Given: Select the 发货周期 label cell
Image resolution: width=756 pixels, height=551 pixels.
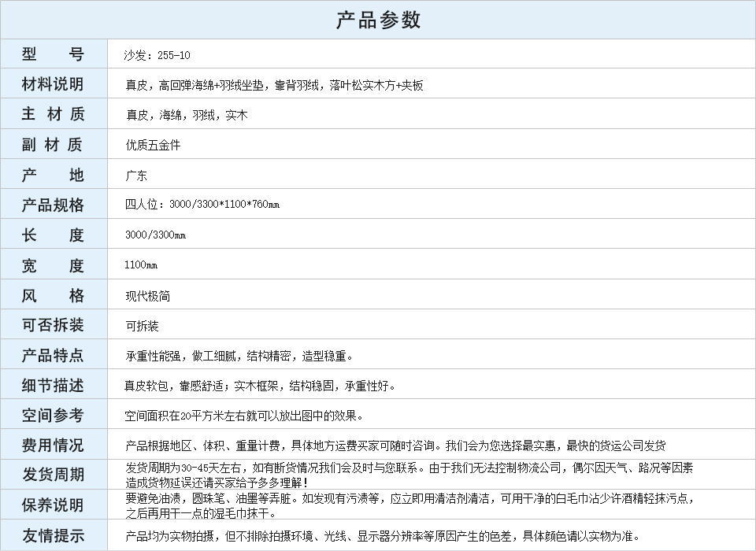Looking at the screenshot, I should click(54, 475).
